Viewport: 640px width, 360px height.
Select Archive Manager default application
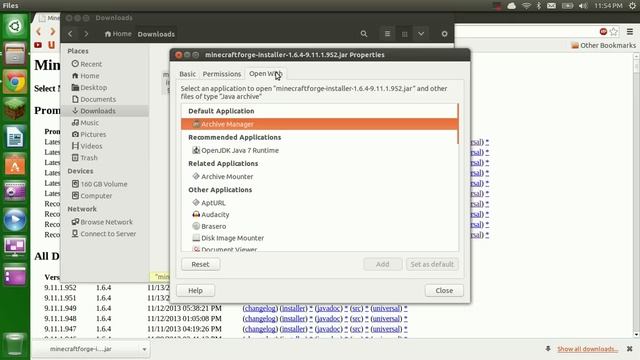pos(319,124)
